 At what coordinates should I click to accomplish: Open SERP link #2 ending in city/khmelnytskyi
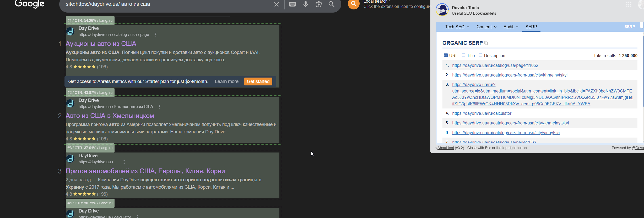pyautogui.click(x=510, y=75)
